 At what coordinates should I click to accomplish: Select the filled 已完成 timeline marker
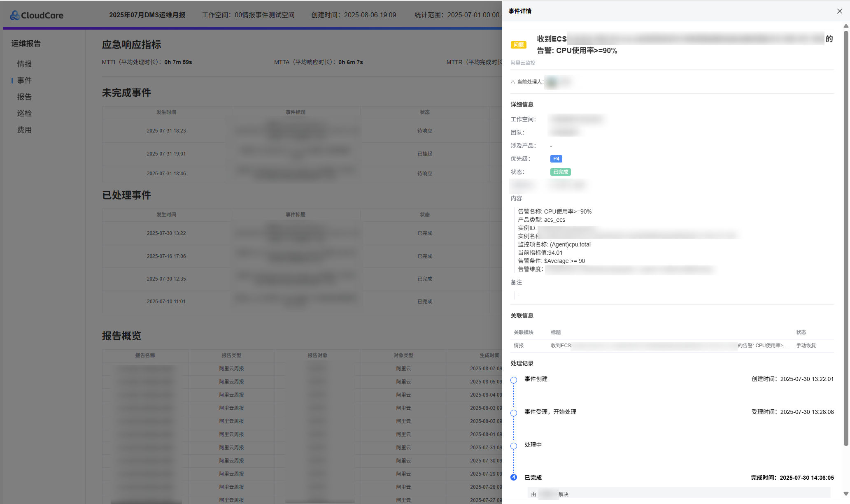click(x=514, y=477)
